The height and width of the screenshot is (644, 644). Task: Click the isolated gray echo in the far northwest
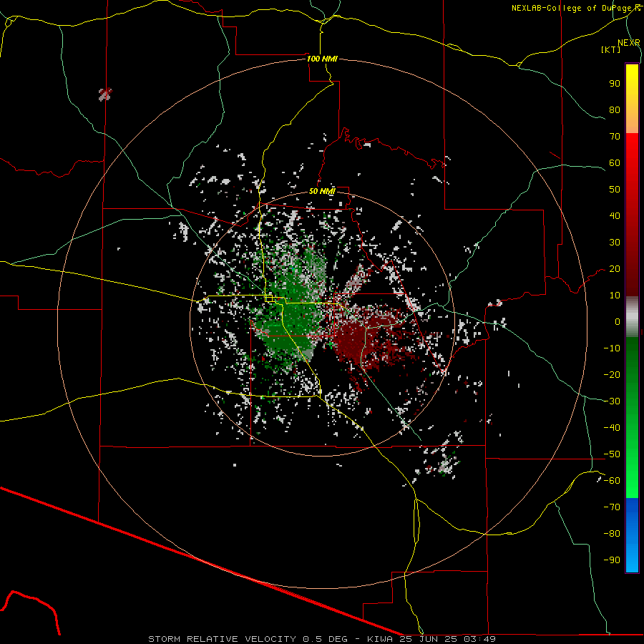(x=105, y=94)
